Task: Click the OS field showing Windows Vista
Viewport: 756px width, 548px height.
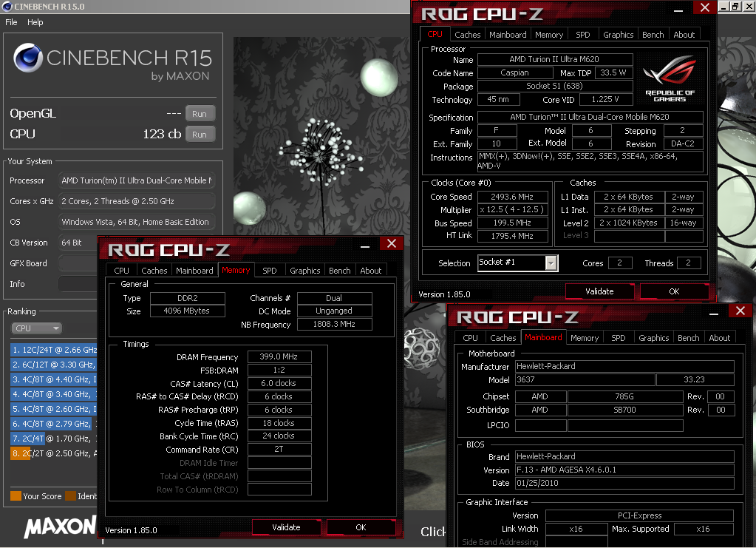Action: (x=137, y=222)
